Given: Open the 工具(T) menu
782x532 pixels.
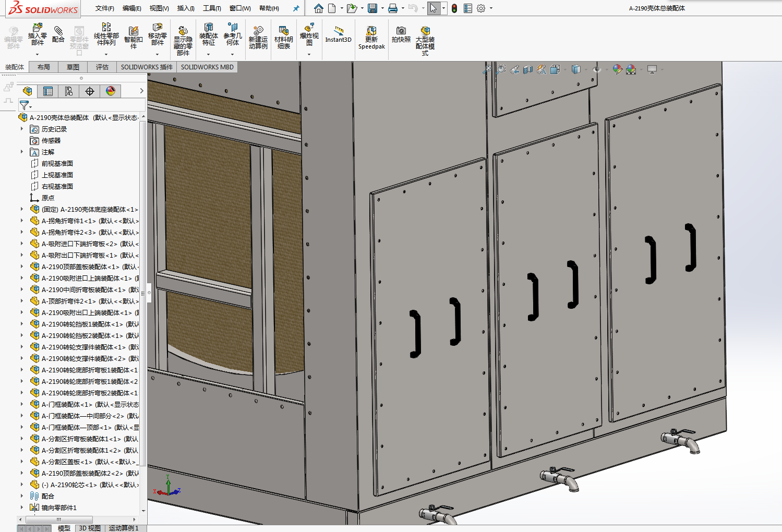Looking at the screenshot, I should coord(212,8).
